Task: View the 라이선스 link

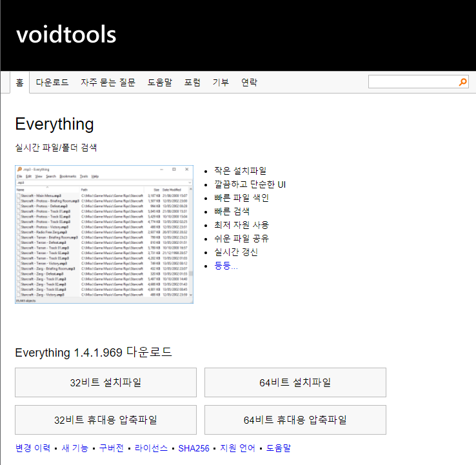Action: 151,448
